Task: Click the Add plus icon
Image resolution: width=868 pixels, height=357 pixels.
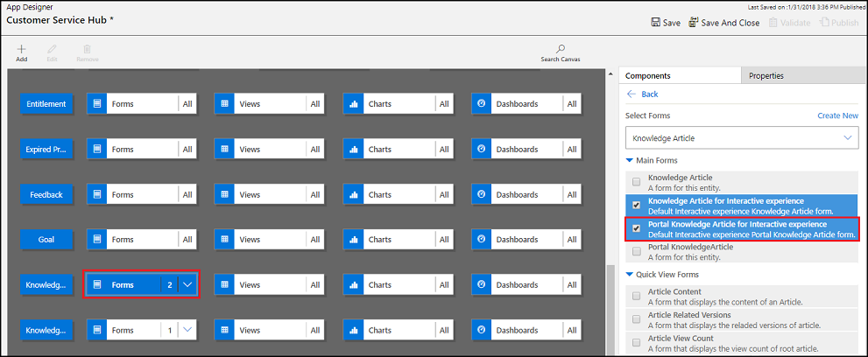Action: click(22, 49)
